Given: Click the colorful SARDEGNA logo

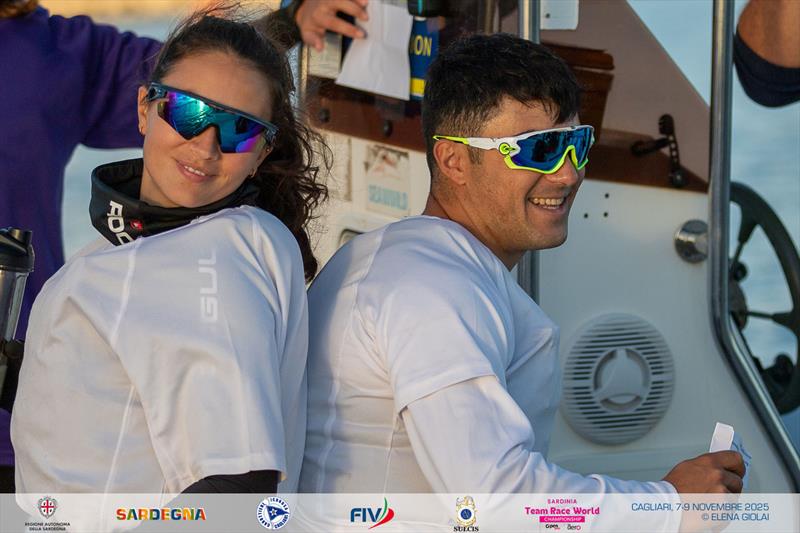Looking at the screenshot, I should 161,514.
